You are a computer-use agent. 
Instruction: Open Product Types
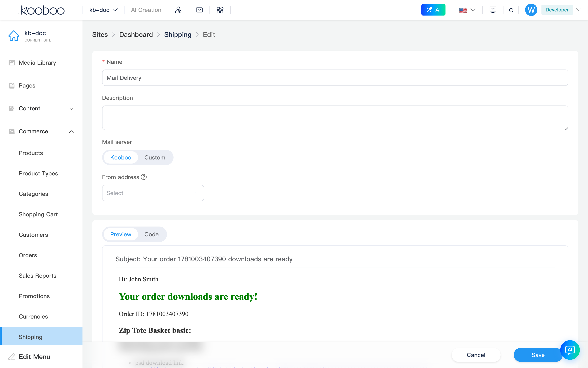point(38,174)
